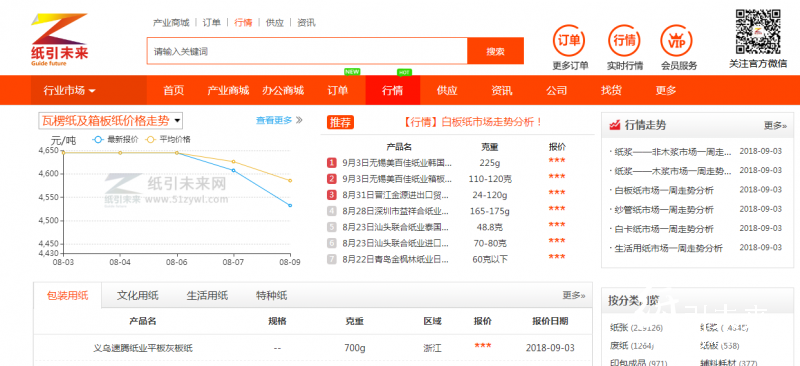800x366 pixels.
Task: Click rank badge 7 in recommended list
Action: click(332, 259)
